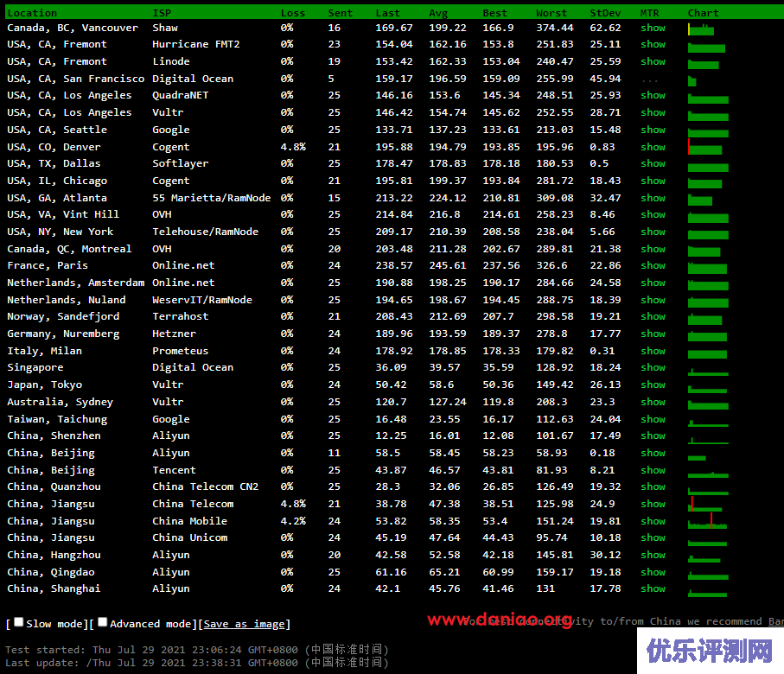Click the Worst column header
The height and width of the screenshot is (674, 784).
(x=551, y=13)
